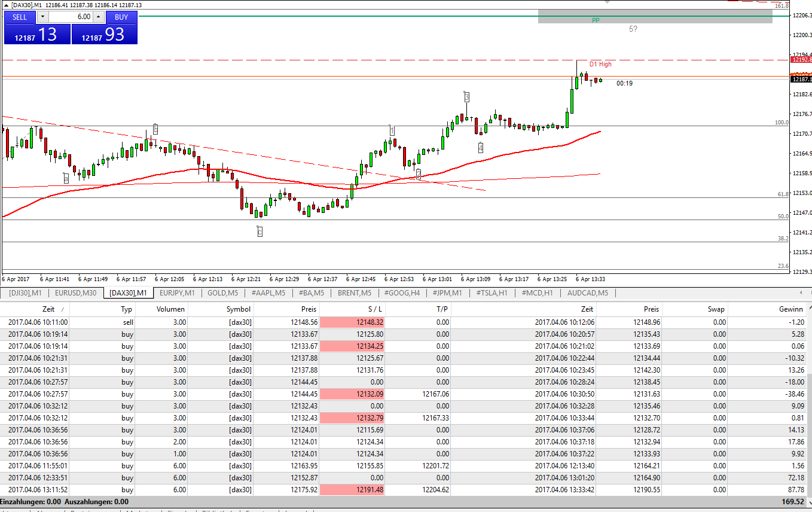
Task: Open the #BA,M5 chart tab
Action: pos(310,293)
